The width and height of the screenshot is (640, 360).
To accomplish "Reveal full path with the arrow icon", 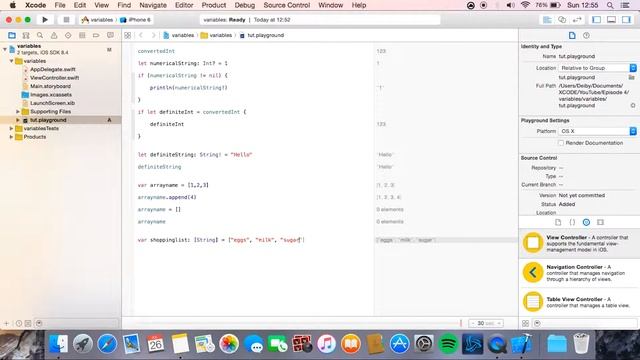I will [x=633, y=105].
